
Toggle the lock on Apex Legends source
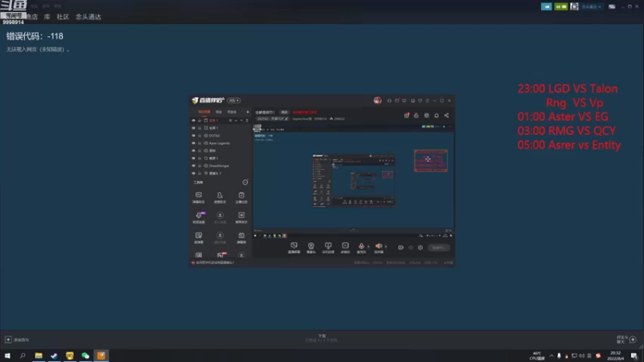(200, 143)
